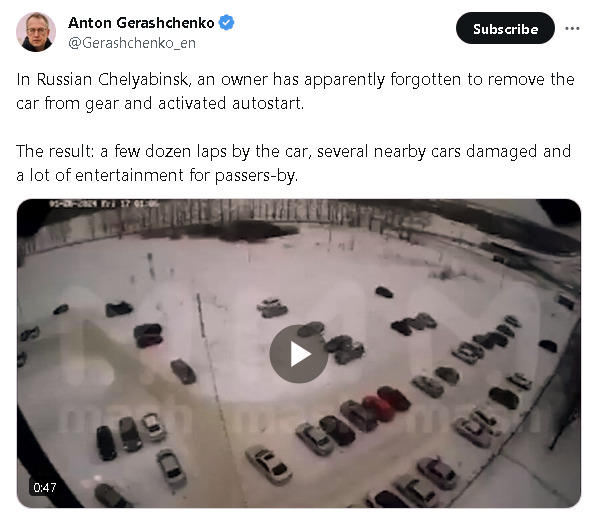
Task: Click the Anton Gerashchenko display name
Action: (141, 23)
